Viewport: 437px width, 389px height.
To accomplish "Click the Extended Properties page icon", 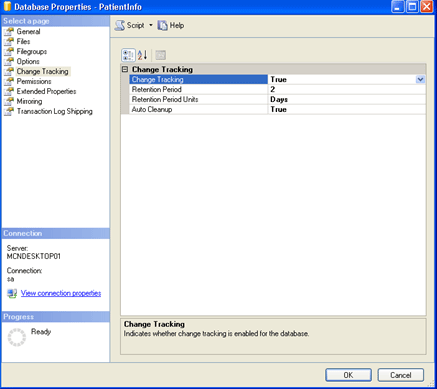I will (9, 92).
